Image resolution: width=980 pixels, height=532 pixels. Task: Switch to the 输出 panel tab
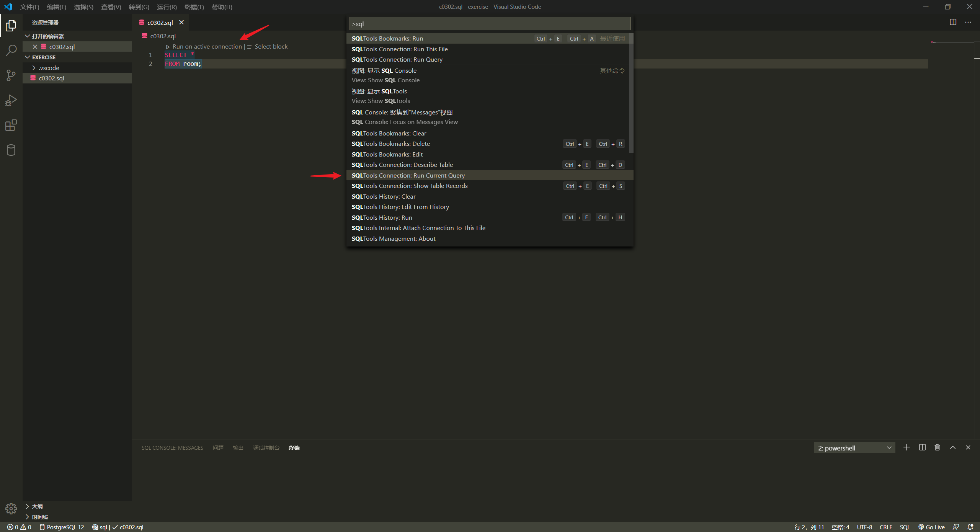(238, 448)
